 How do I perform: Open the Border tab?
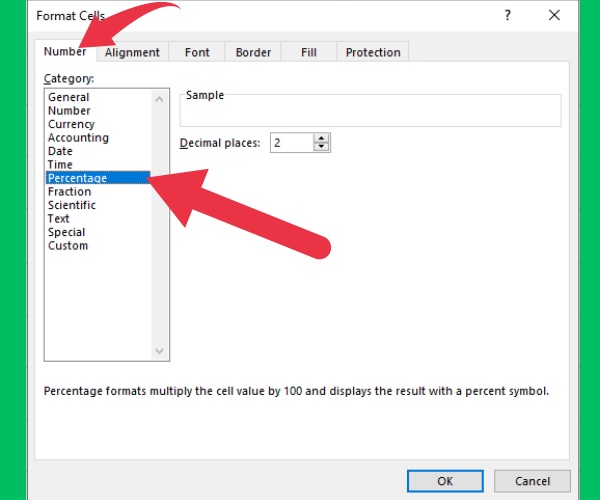click(253, 52)
